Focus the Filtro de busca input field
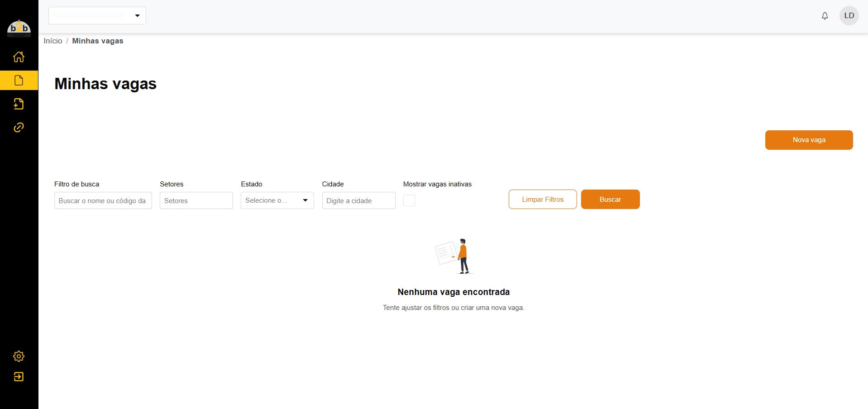 (103, 200)
